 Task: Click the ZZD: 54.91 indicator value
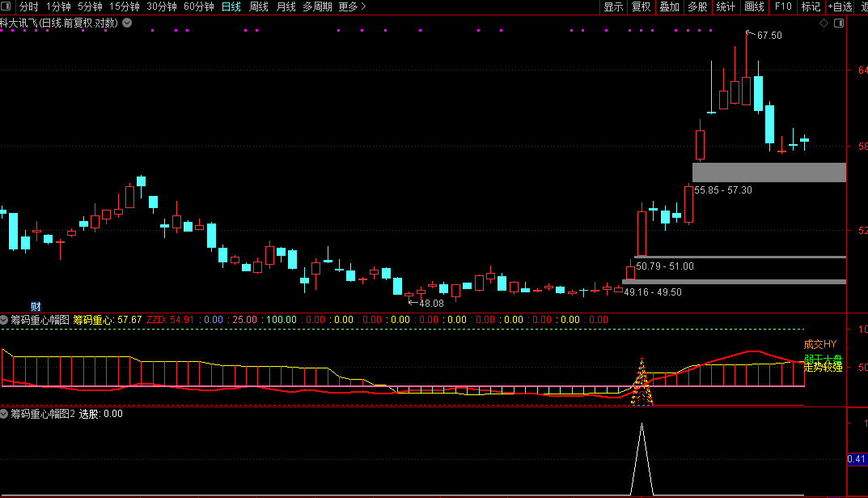point(170,320)
